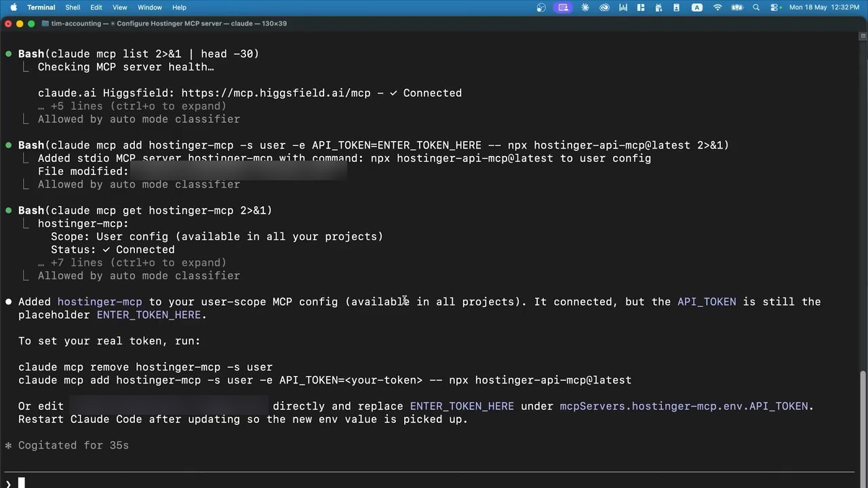The image size is (868, 488).
Task: Click the starburst Claude menu bar icon
Action: (x=585, y=7)
